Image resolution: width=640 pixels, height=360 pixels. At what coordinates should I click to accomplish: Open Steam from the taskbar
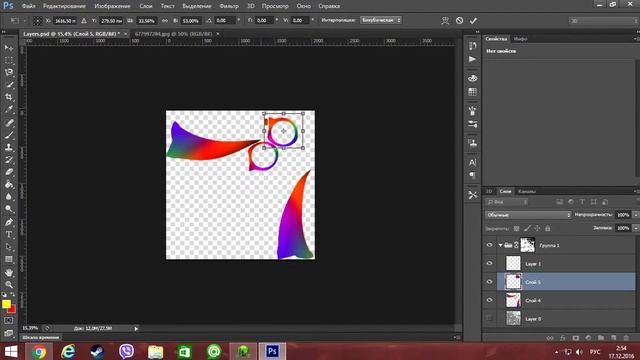point(97,351)
